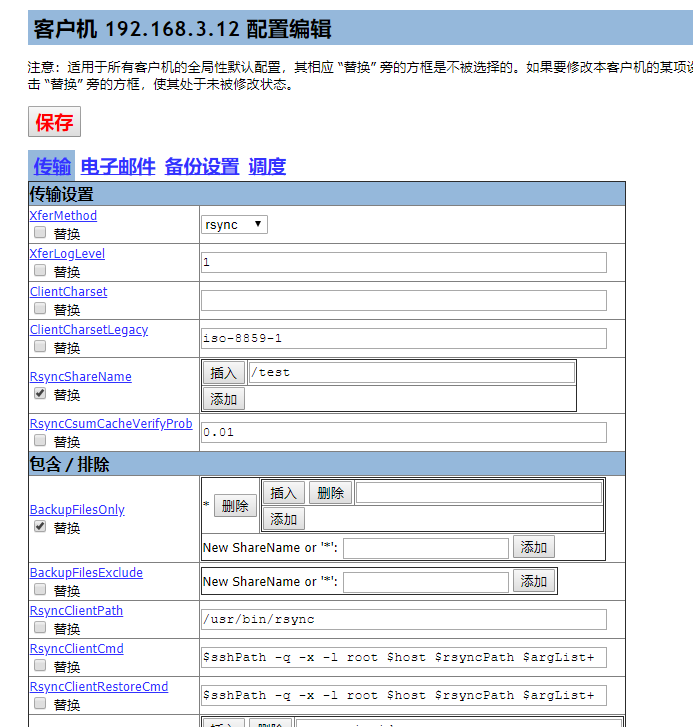Open the XferLogLevel link
The height and width of the screenshot is (727, 693).
(x=67, y=254)
